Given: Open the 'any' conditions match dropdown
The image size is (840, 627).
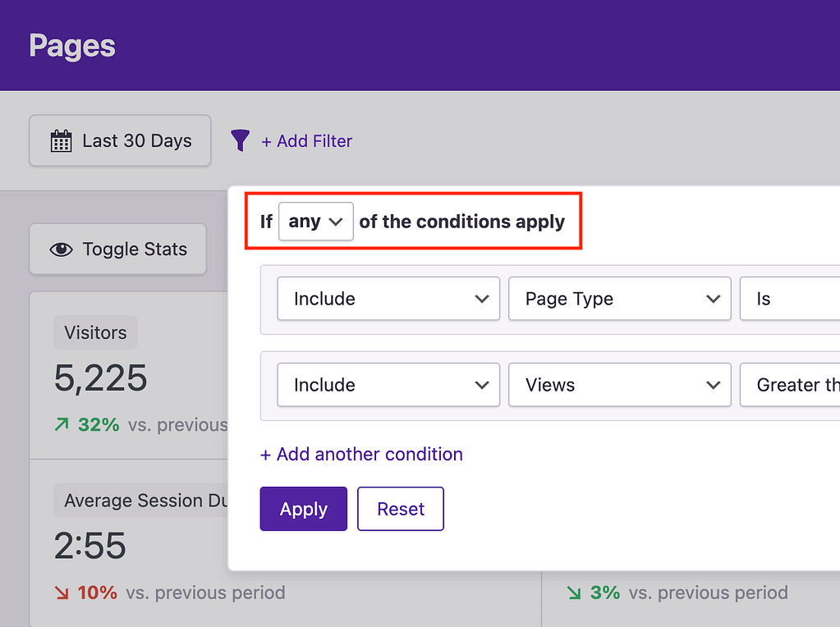Looking at the screenshot, I should click(314, 221).
